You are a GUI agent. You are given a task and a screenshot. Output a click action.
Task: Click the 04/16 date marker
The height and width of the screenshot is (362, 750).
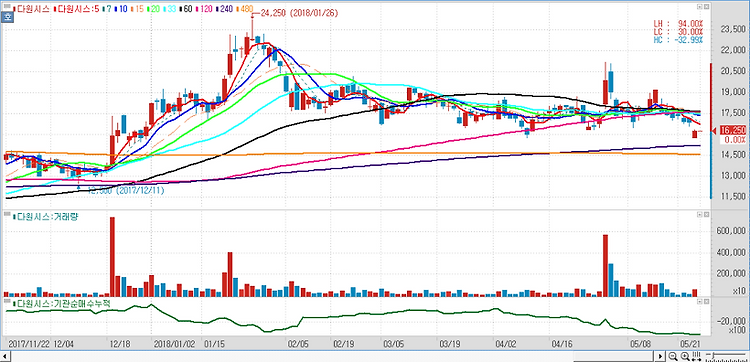click(561, 344)
